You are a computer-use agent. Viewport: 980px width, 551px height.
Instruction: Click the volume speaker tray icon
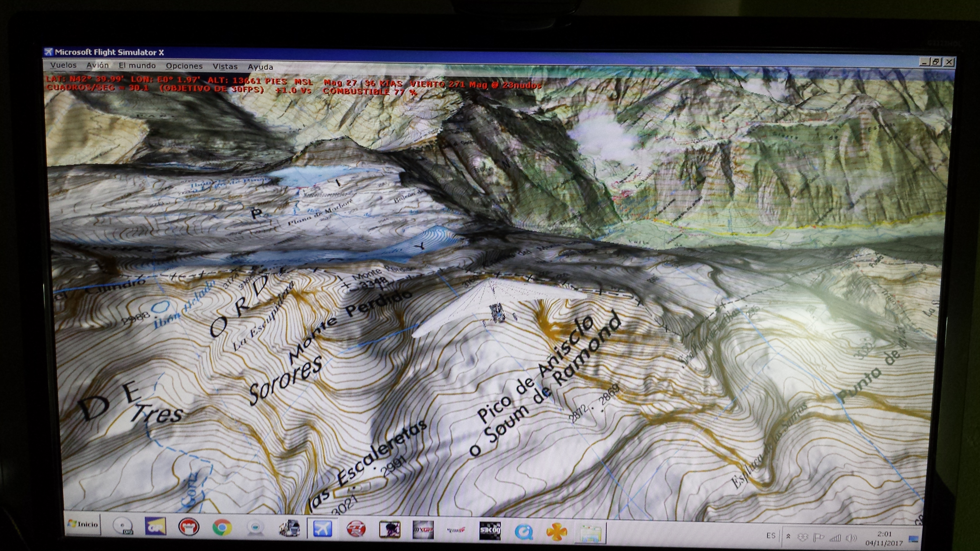tap(851, 538)
